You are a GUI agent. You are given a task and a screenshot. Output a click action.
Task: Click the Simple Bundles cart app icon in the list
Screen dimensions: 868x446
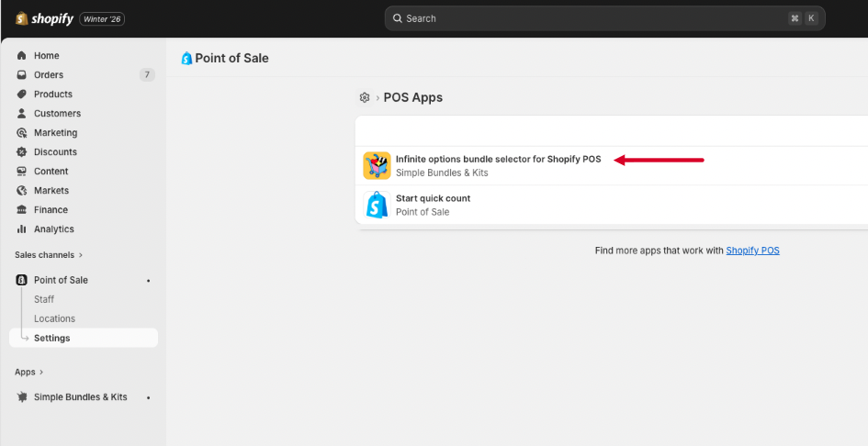pos(377,165)
